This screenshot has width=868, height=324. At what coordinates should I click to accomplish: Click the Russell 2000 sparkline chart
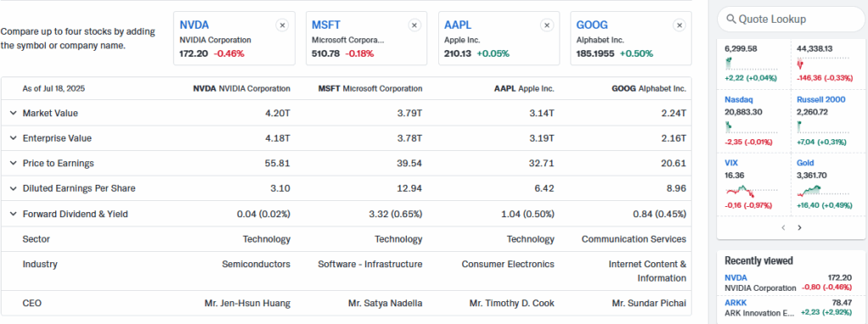tap(823, 128)
